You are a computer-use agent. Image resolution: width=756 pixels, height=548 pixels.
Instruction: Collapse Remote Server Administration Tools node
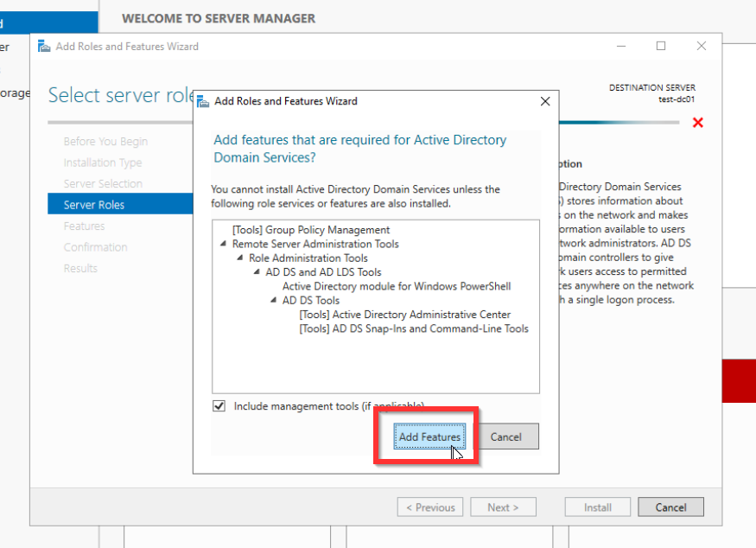[223, 244]
